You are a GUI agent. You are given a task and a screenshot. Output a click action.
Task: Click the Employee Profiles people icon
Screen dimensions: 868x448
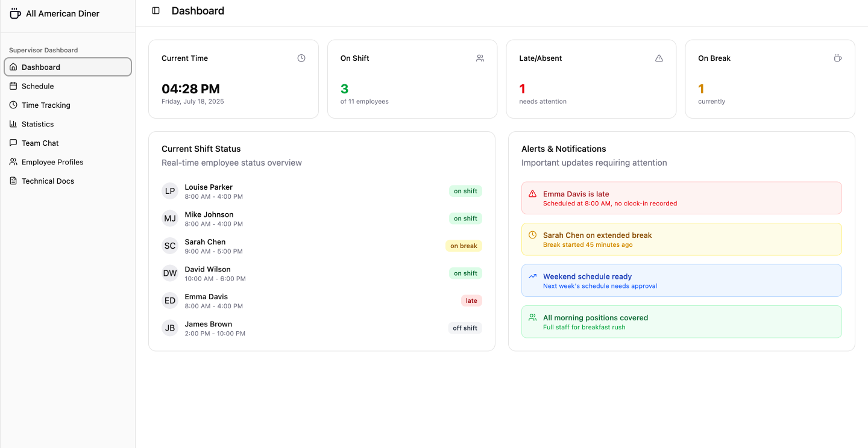[13, 161]
